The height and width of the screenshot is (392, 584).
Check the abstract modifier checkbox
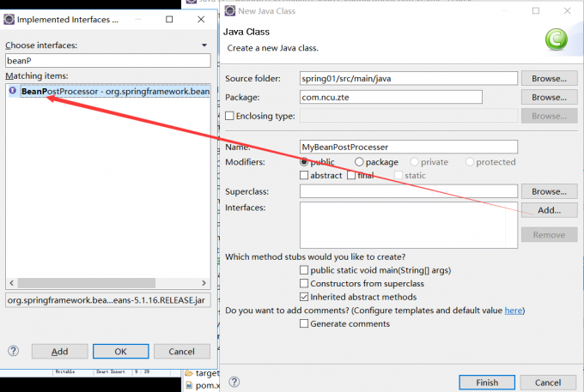(304, 176)
